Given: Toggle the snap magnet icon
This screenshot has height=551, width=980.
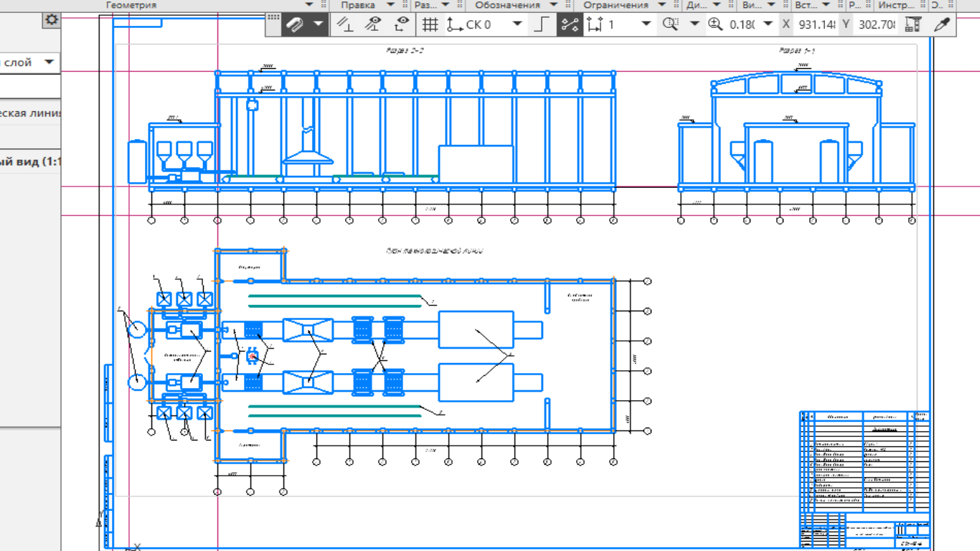Looking at the screenshot, I should 295,24.
